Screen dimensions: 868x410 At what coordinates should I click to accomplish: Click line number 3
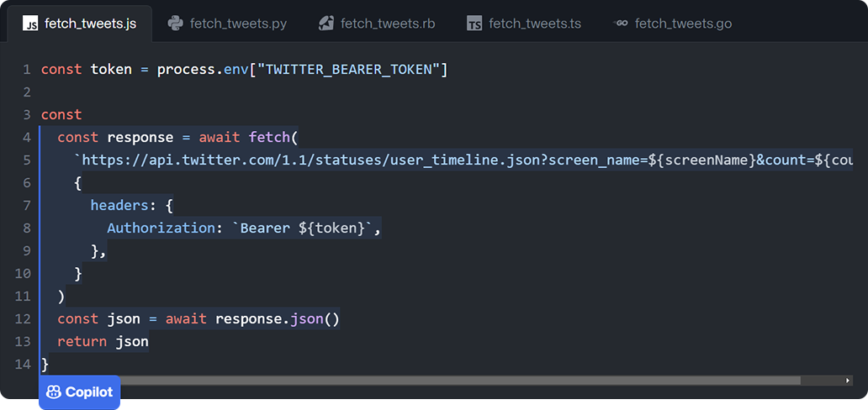click(x=27, y=115)
